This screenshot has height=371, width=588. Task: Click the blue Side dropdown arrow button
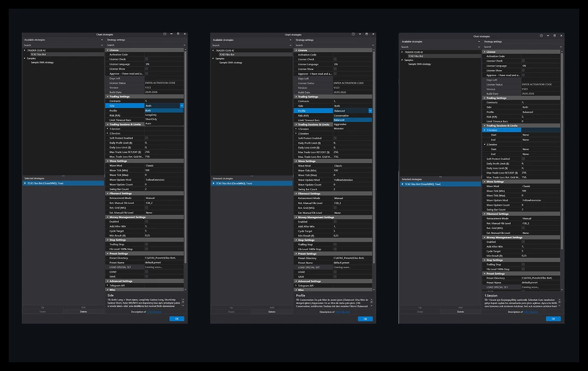coord(181,106)
